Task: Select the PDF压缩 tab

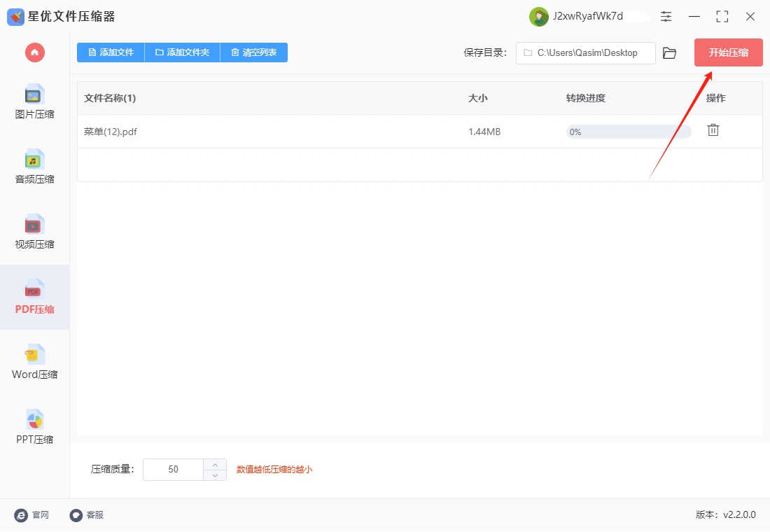Action: [34, 297]
